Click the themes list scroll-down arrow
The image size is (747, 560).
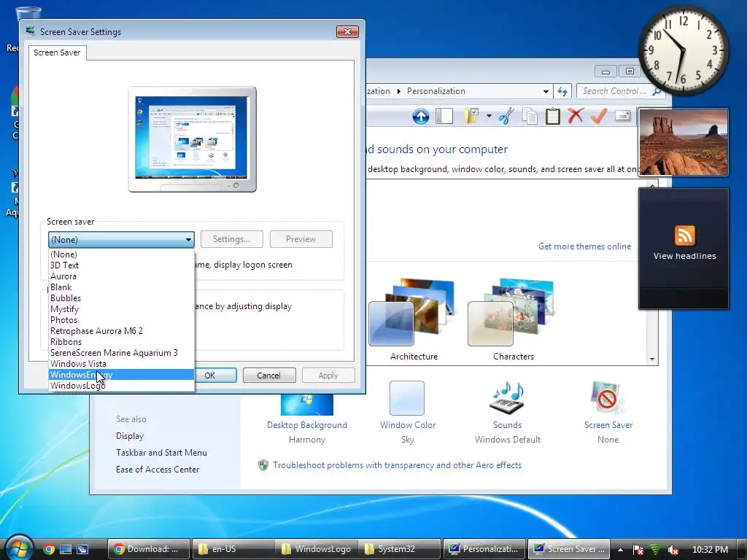652,359
